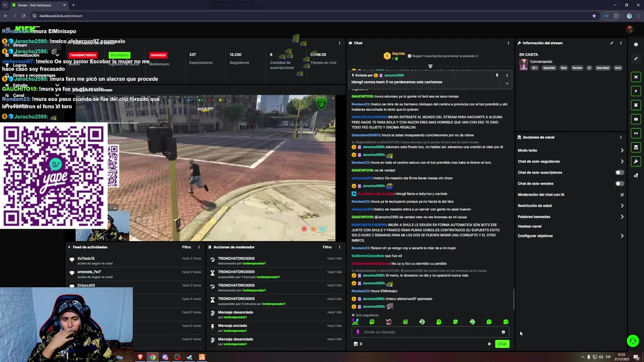
Task: Click the circles icon below the wrench
Action: click(636, 175)
